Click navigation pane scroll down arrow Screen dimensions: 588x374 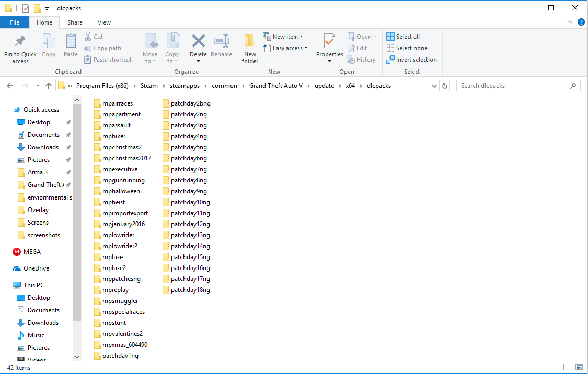pyautogui.click(x=77, y=357)
